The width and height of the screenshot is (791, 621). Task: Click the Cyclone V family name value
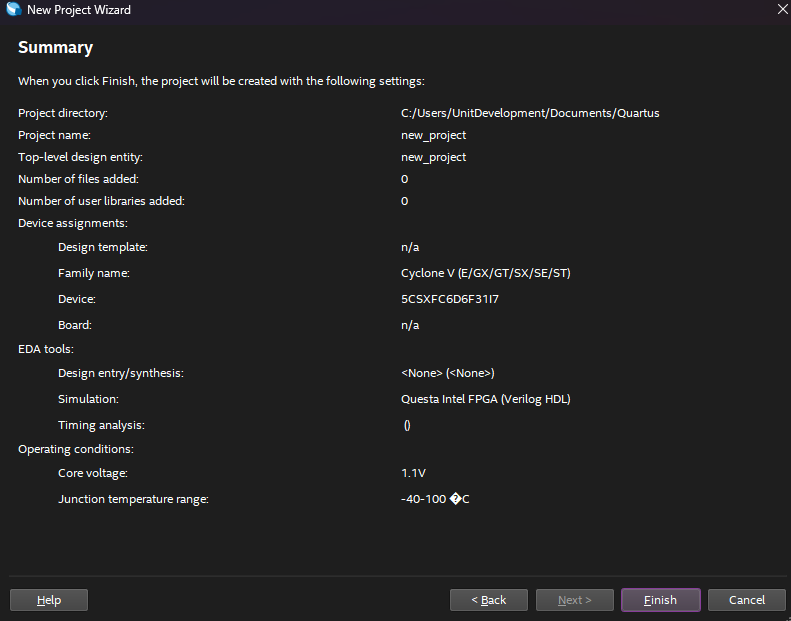point(485,273)
